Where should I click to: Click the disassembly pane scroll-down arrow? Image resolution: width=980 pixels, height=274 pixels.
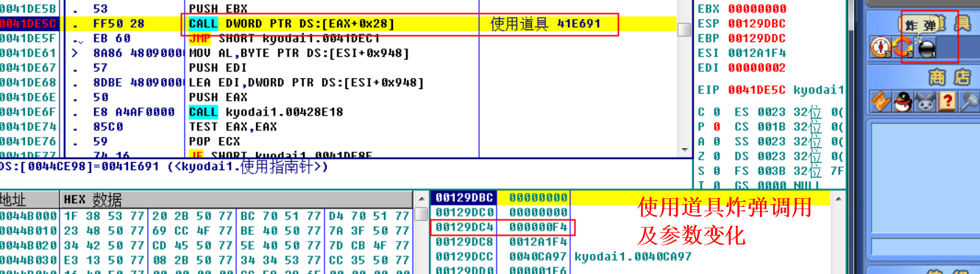(x=684, y=151)
